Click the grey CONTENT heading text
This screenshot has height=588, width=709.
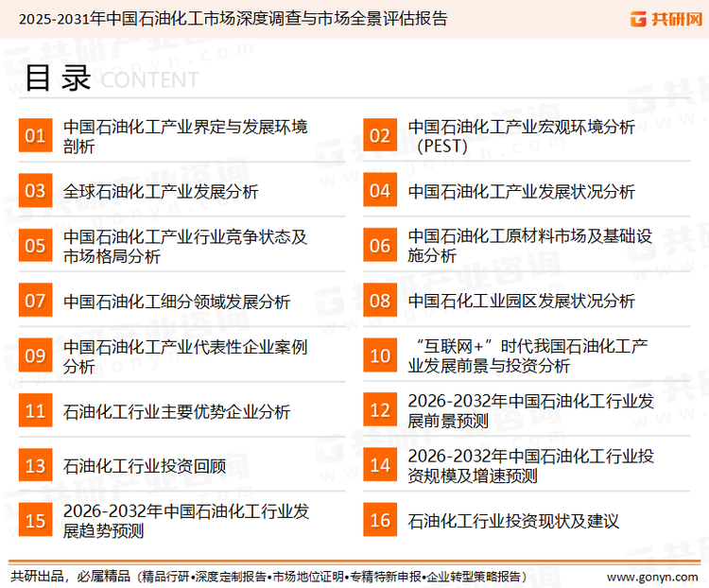click(149, 80)
